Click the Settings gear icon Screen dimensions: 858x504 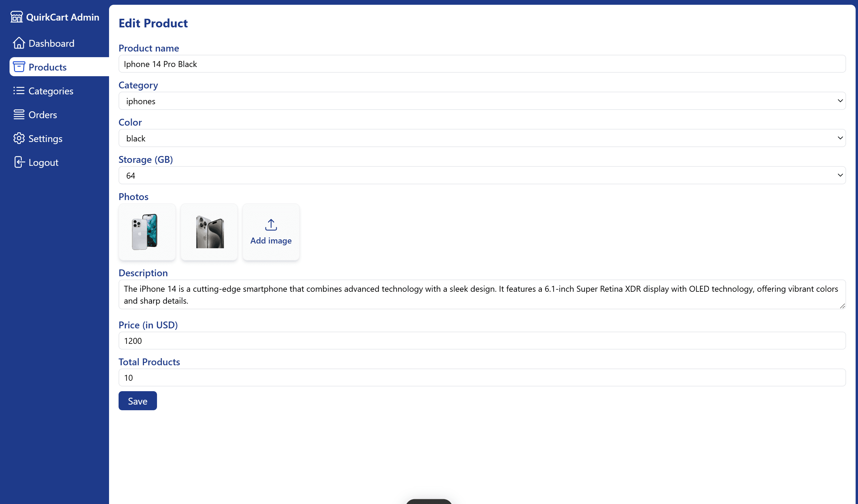tap(19, 138)
